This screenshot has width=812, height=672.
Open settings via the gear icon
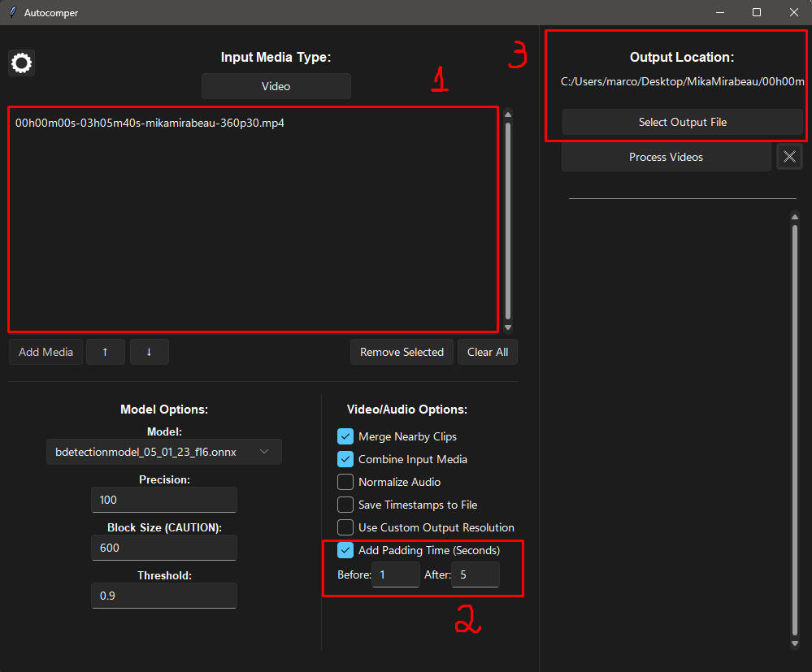pyautogui.click(x=21, y=63)
